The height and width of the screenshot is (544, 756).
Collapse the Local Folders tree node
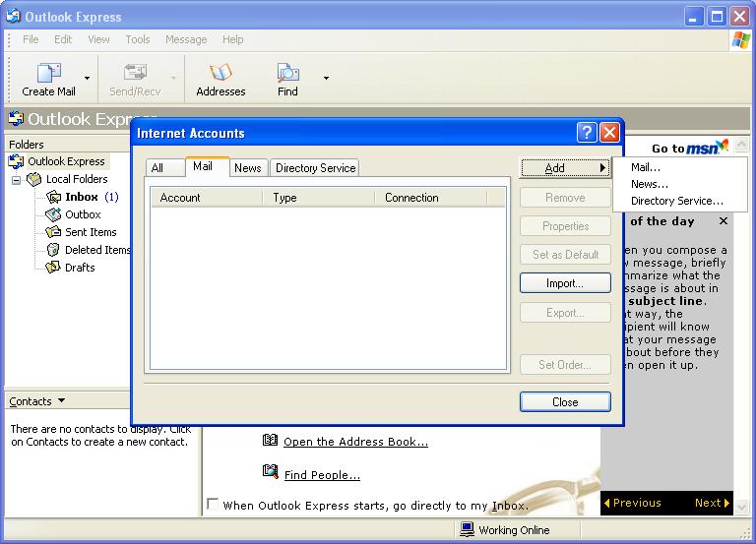point(17,180)
